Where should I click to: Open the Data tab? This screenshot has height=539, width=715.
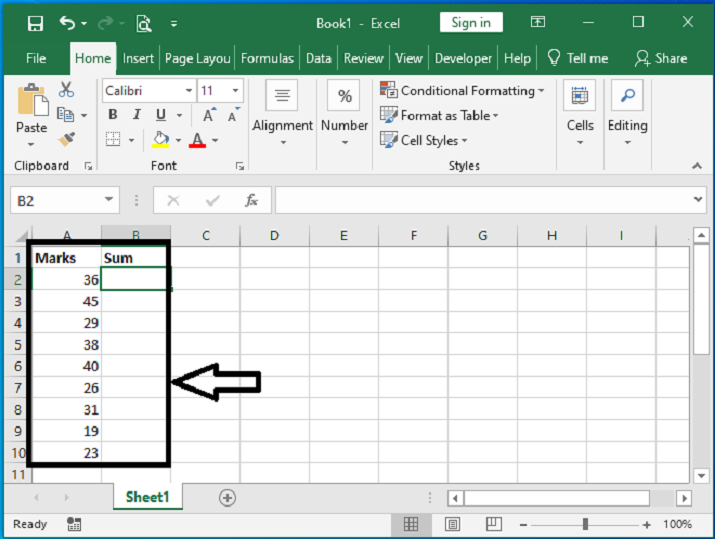tap(318, 58)
